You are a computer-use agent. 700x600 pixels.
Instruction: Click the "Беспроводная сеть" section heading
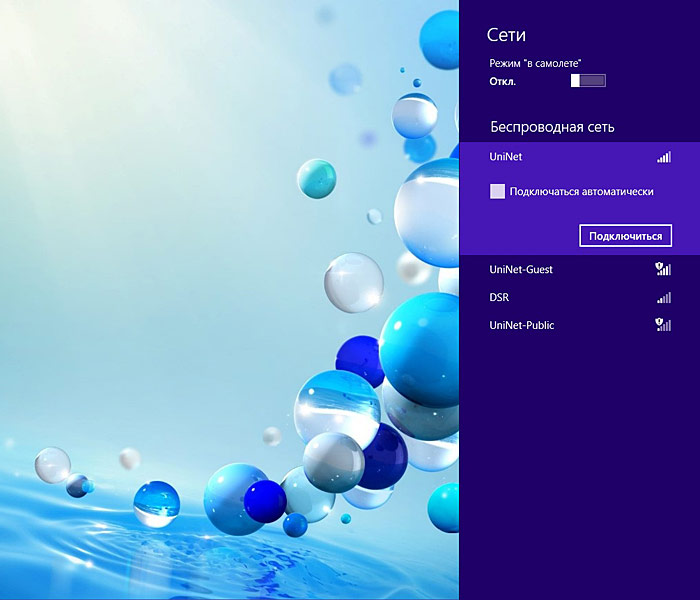(x=552, y=127)
